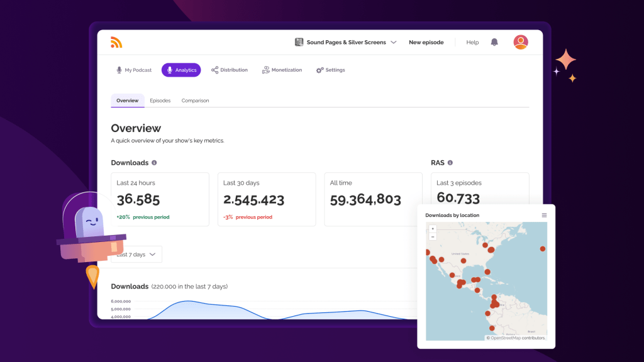The image size is (644, 362).
Task: Click the RAS info tooltip icon
Action: coord(452,162)
